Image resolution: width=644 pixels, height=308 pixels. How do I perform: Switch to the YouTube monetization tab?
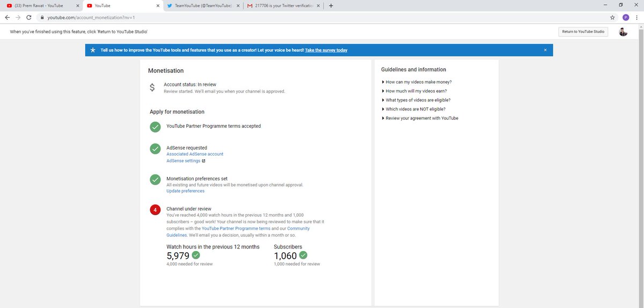pos(122,6)
